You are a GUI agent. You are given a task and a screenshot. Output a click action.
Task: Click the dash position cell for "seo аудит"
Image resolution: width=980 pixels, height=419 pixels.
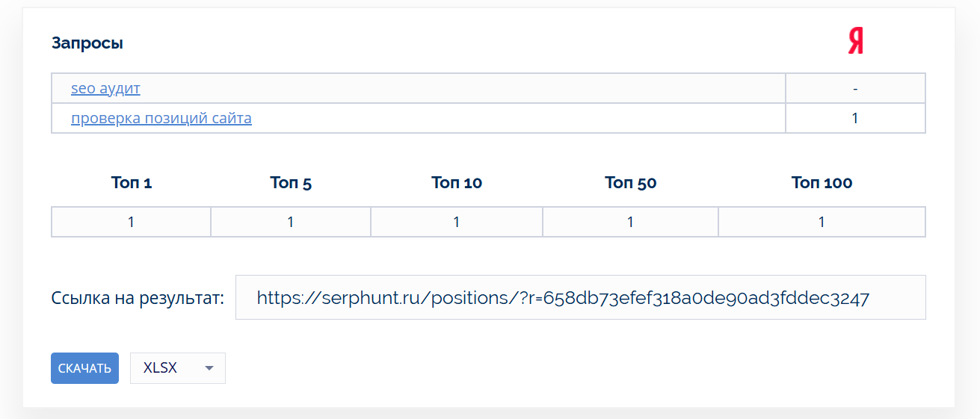coord(855,89)
